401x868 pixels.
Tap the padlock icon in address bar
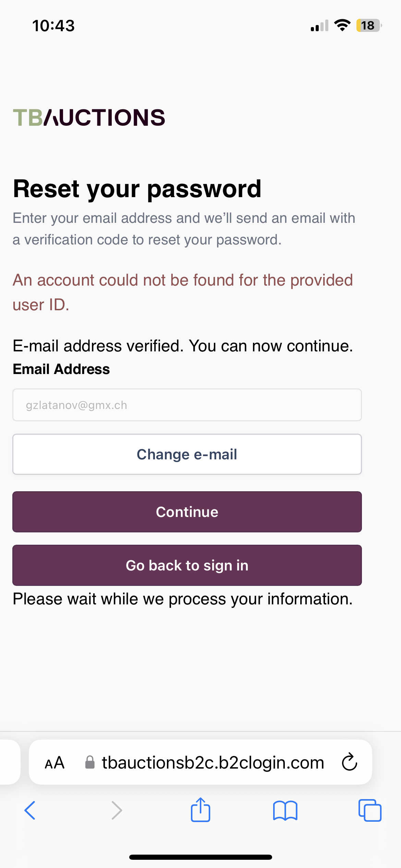click(x=90, y=762)
